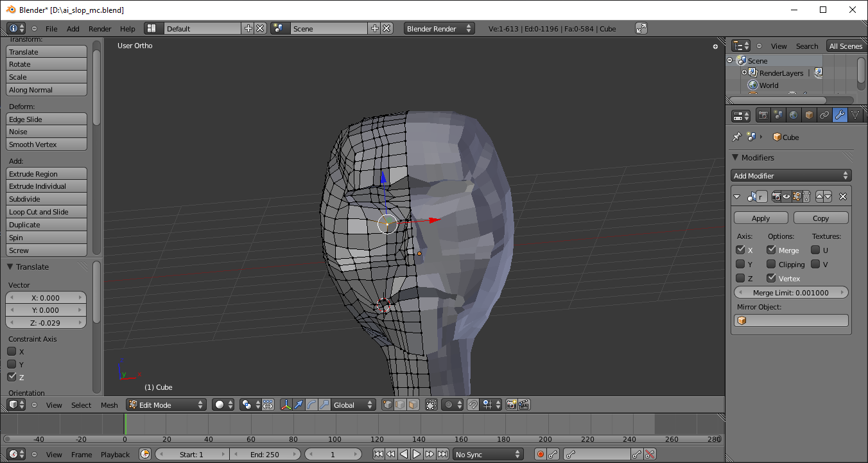This screenshot has width=868, height=463.
Task: Select the rotate manipulator icon
Action: pyautogui.click(x=311, y=405)
